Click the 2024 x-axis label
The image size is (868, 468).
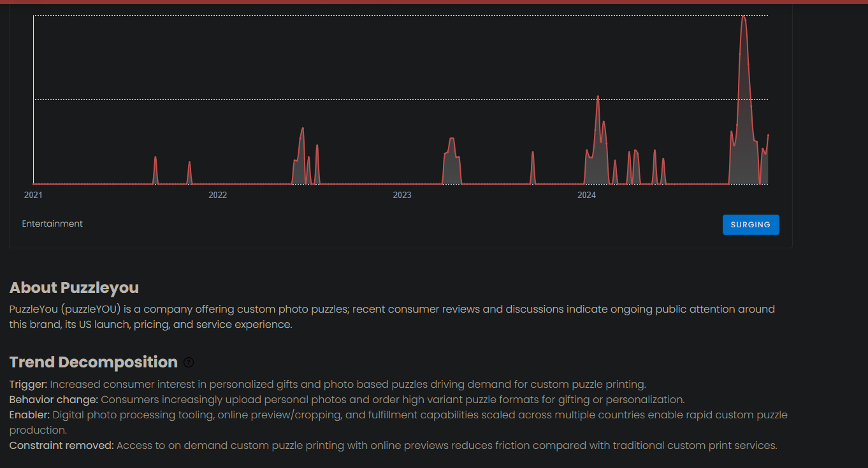coord(586,195)
